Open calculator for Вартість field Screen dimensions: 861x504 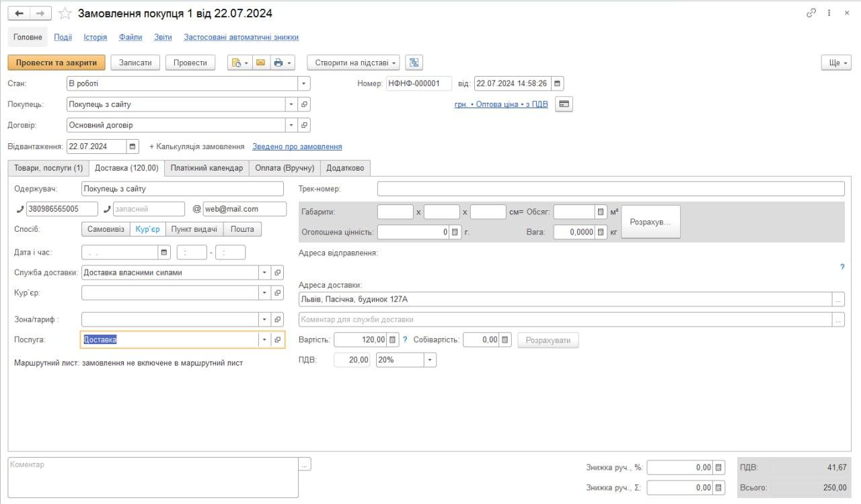(x=393, y=340)
